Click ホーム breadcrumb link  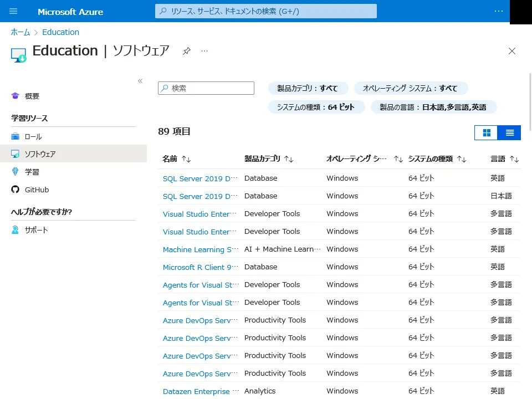coord(21,32)
